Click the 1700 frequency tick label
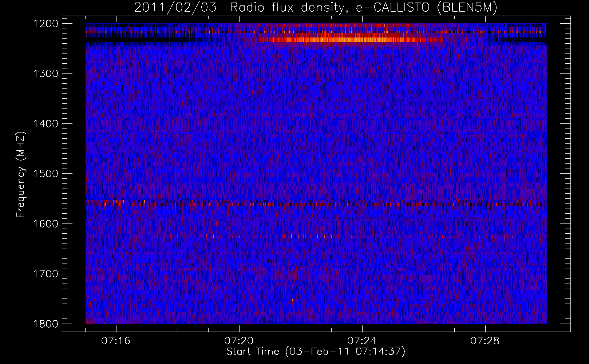589x364 pixels. (46, 274)
